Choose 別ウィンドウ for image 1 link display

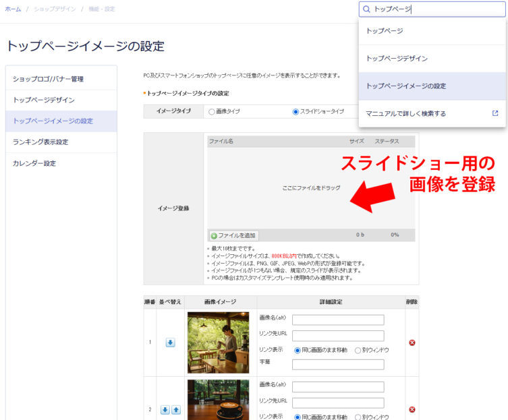click(358, 350)
